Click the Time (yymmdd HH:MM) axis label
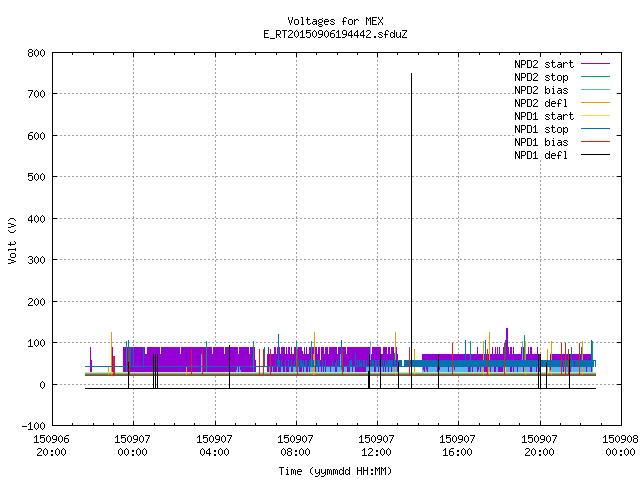This screenshot has width=640, height=480. (335, 471)
